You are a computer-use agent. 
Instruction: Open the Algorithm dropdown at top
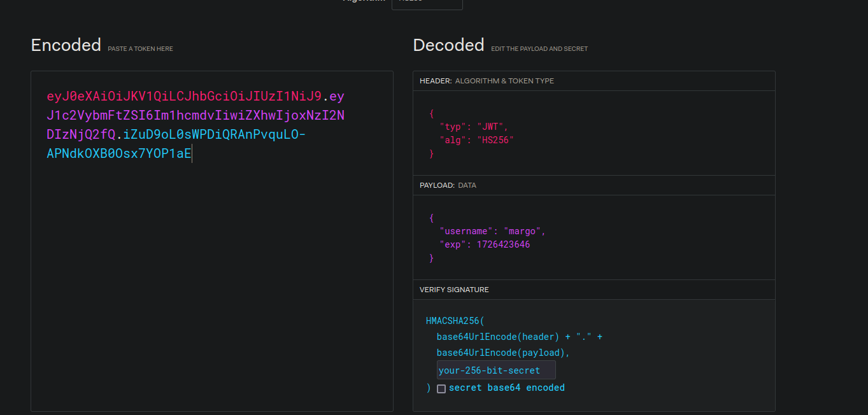(427, 3)
